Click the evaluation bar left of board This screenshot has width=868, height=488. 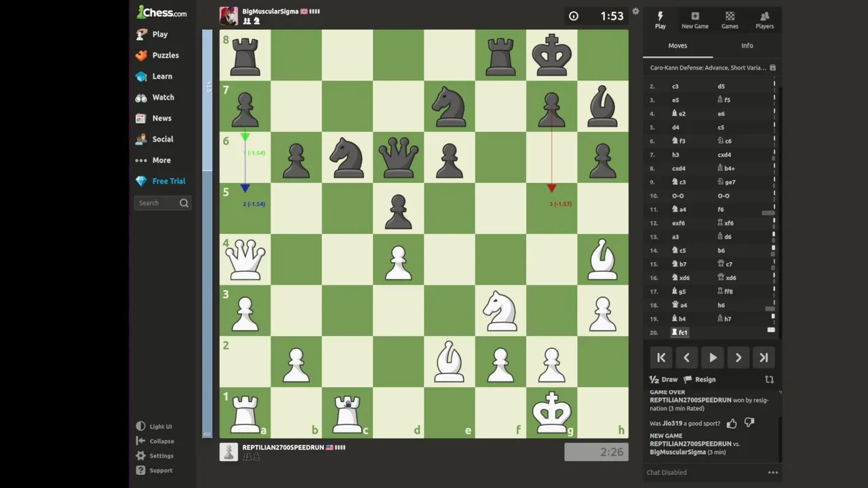[208, 234]
